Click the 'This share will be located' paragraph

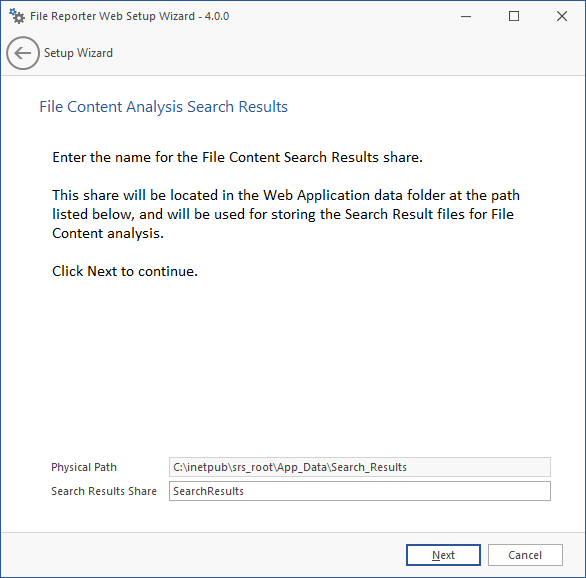286,214
